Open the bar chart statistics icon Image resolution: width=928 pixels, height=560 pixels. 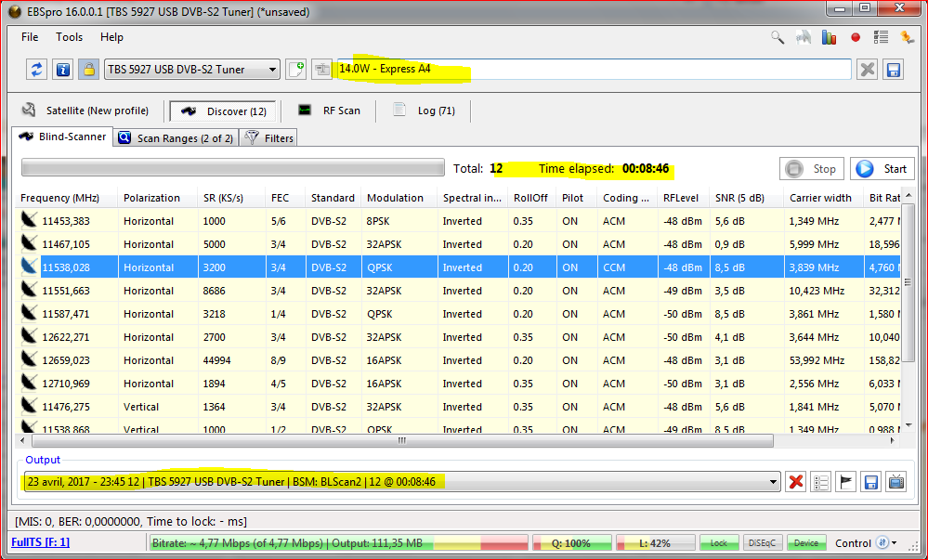tap(830, 38)
